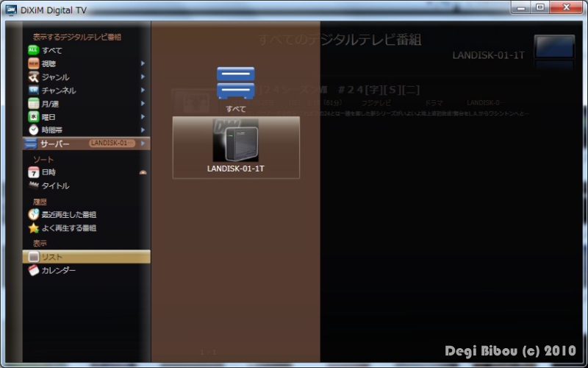Expand the 曜日 submenu arrow
Screen dimensions: 588x368
coord(143,117)
